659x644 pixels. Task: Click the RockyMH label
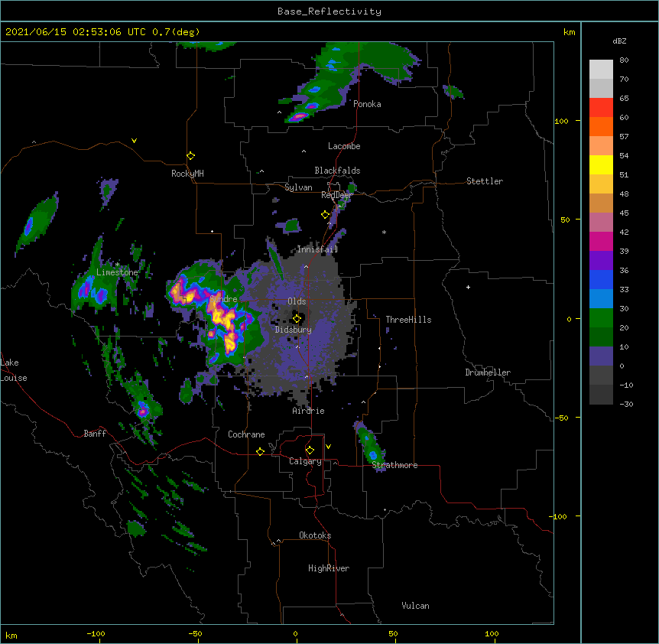187,174
